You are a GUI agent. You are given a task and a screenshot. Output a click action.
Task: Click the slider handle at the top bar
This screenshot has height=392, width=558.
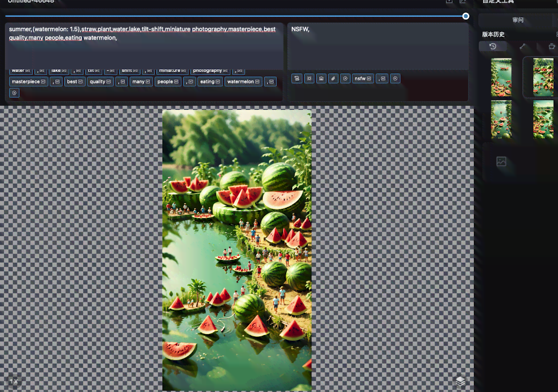466,16
